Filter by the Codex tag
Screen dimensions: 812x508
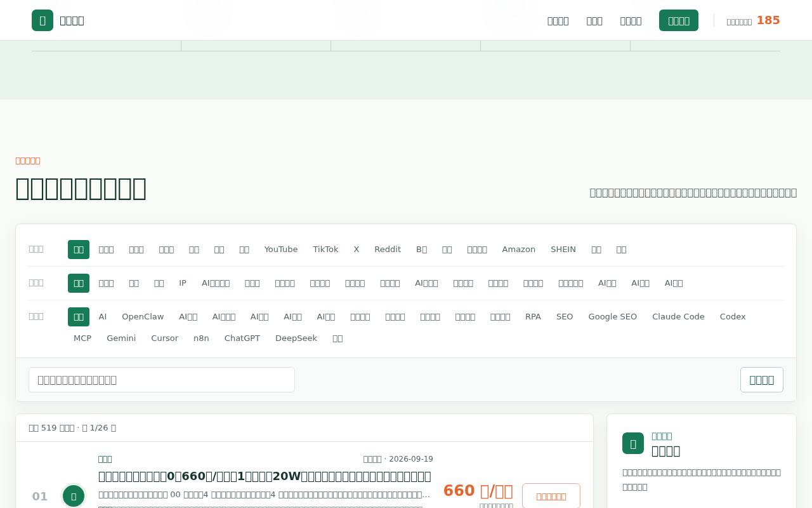click(x=733, y=317)
